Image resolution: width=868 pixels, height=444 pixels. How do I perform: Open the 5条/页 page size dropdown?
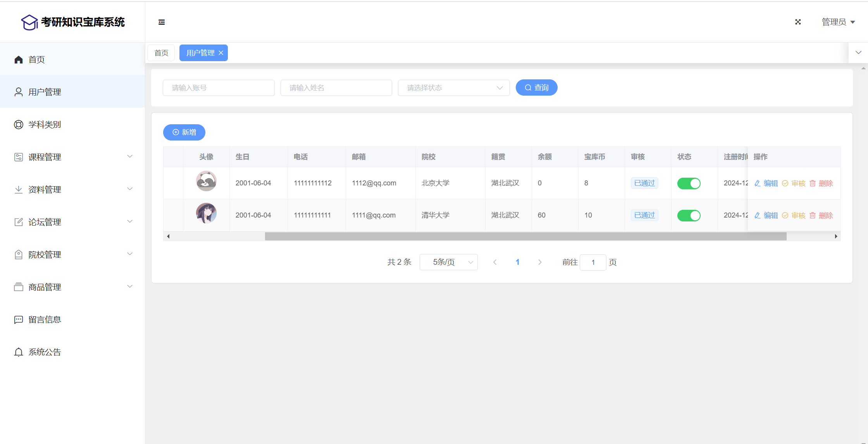(448, 262)
